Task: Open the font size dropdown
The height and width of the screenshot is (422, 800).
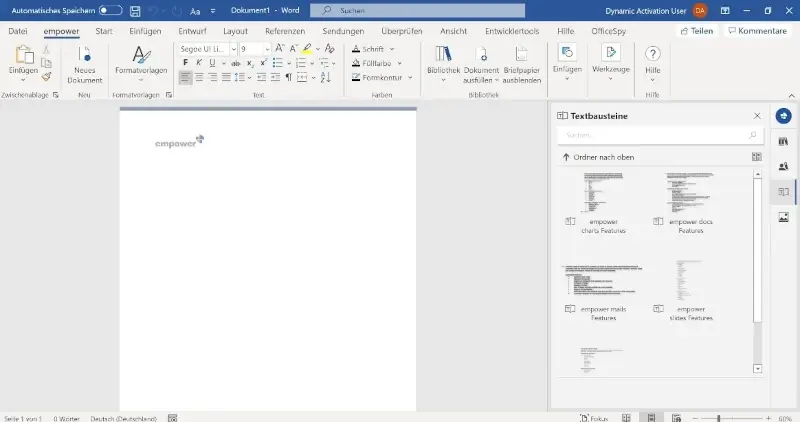Action: point(266,49)
